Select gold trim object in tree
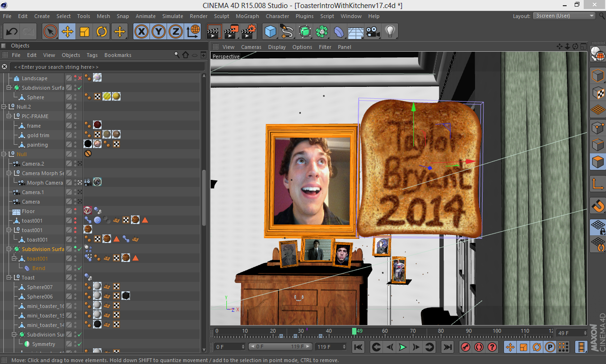The image size is (606, 364). pyautogui.click(x=38, y=135)
